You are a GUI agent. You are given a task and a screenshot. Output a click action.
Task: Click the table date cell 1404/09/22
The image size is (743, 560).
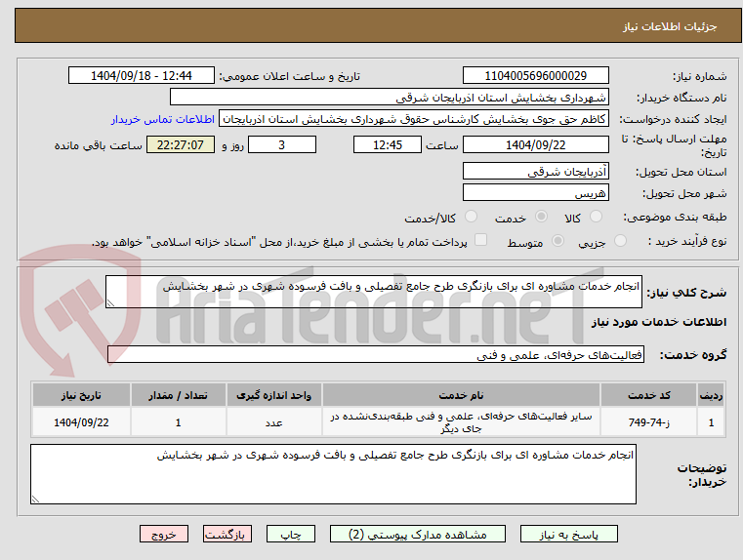click(x=81, y=422)
